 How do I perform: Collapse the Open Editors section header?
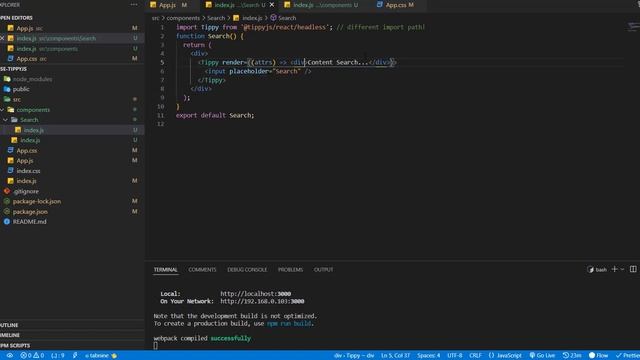click(16, 18)
